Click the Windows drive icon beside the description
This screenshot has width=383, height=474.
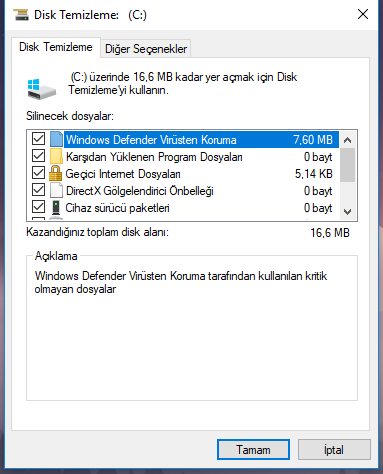pyautogui.click(x=41, y=89)
